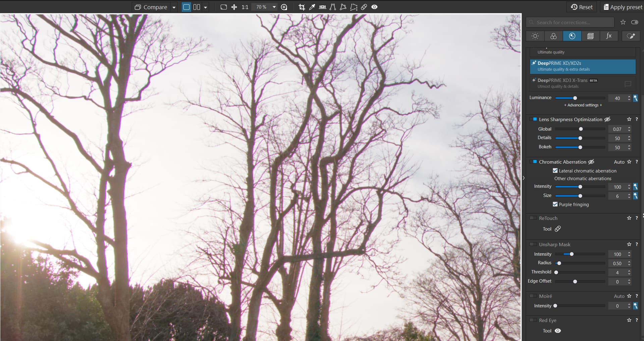Open the ReTouch bandage tool in toolbar
This screenshot has height=341, width=644.
[364, 7]
